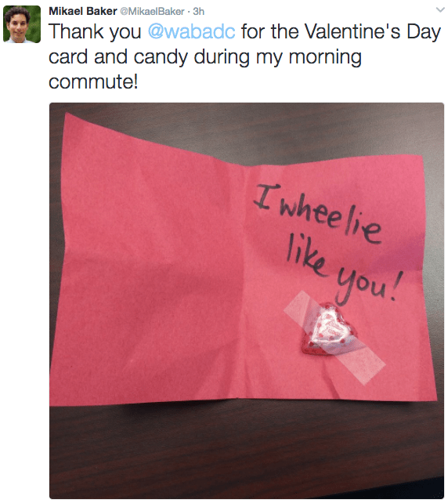Click the words "morning" in tweet text
This screenshot has width=448, height=503.
(325, 58)
